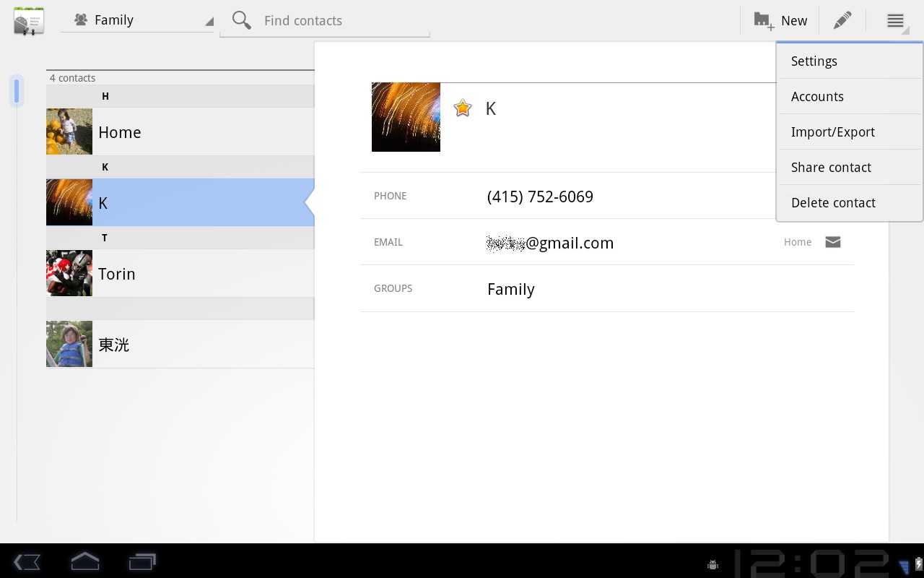Select Settings from the menu
The image size is (924, 578).
click(814, 61)
